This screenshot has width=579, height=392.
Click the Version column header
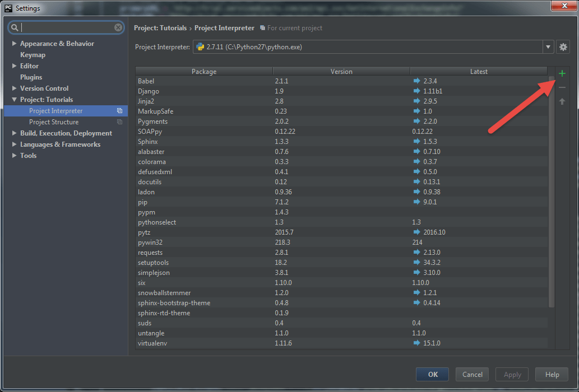click(x=341, y=72)
